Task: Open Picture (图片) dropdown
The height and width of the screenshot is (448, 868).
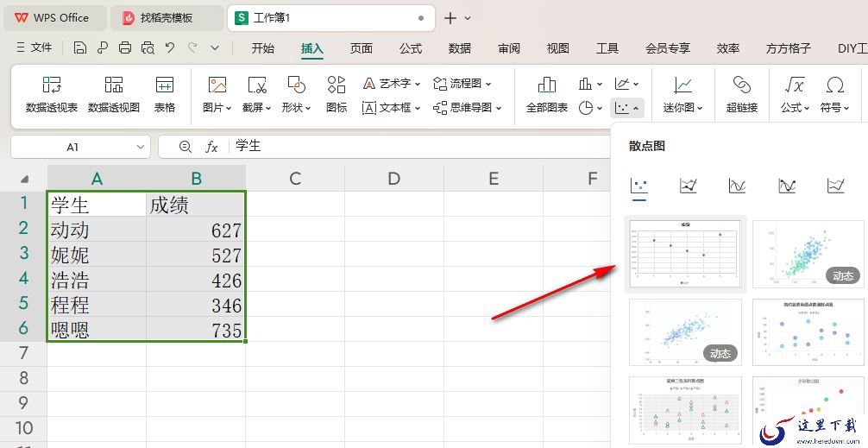Action: tap(217, 95)
